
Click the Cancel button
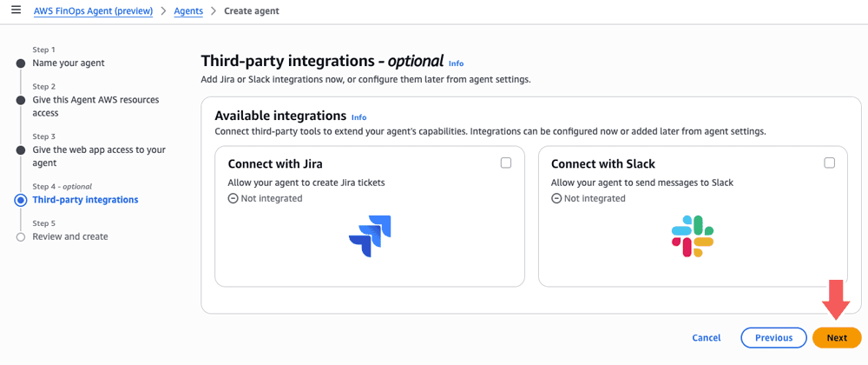click(707, 338)
